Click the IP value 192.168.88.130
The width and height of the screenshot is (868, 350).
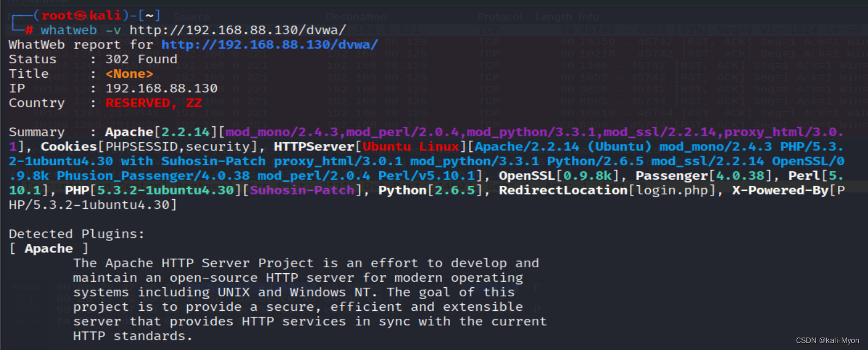point(161,88)
